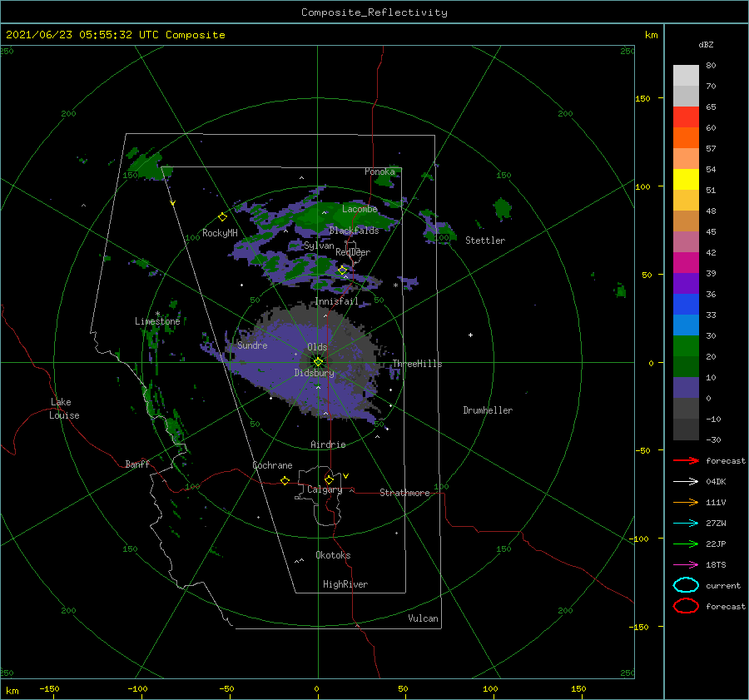Pick the red swatch between 65 and 60
749x700 pixels.
[686, 117]
